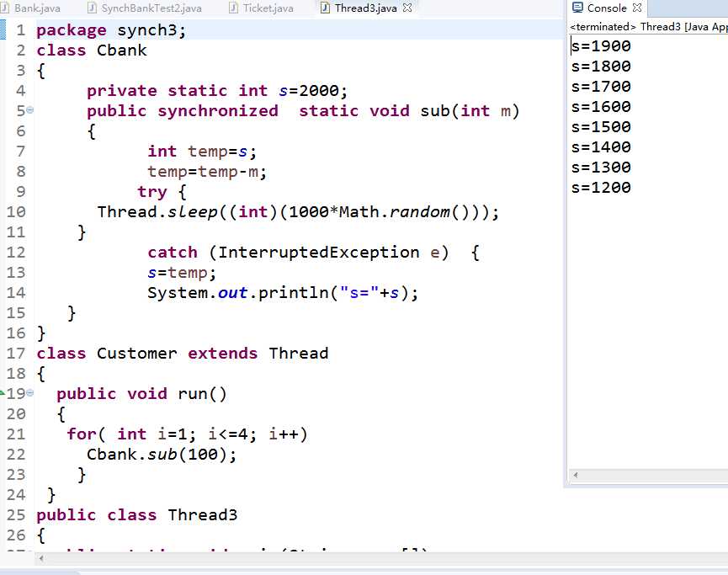Screen dimensions: 728x575
Task: Click the SynchBankTest2.java file icon
Action: click(x=92, y=8)
